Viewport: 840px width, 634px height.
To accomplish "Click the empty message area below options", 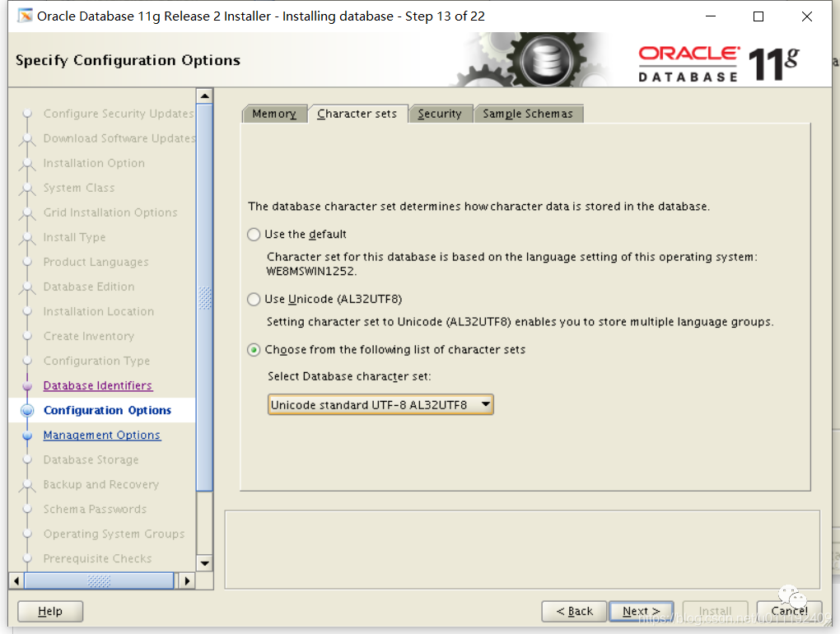I will pos(522,550).
